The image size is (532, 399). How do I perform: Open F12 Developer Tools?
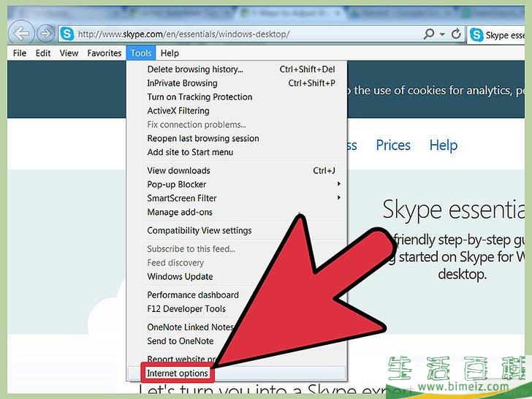[186, 308]
